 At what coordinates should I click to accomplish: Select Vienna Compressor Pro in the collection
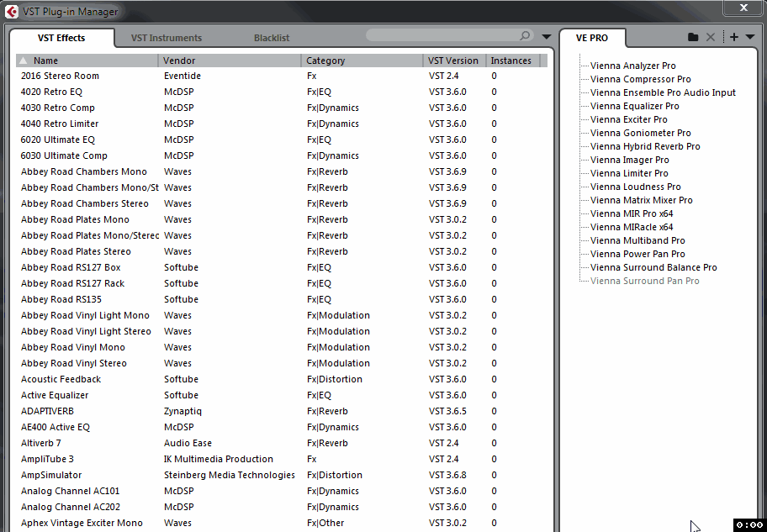pos(640,79)
